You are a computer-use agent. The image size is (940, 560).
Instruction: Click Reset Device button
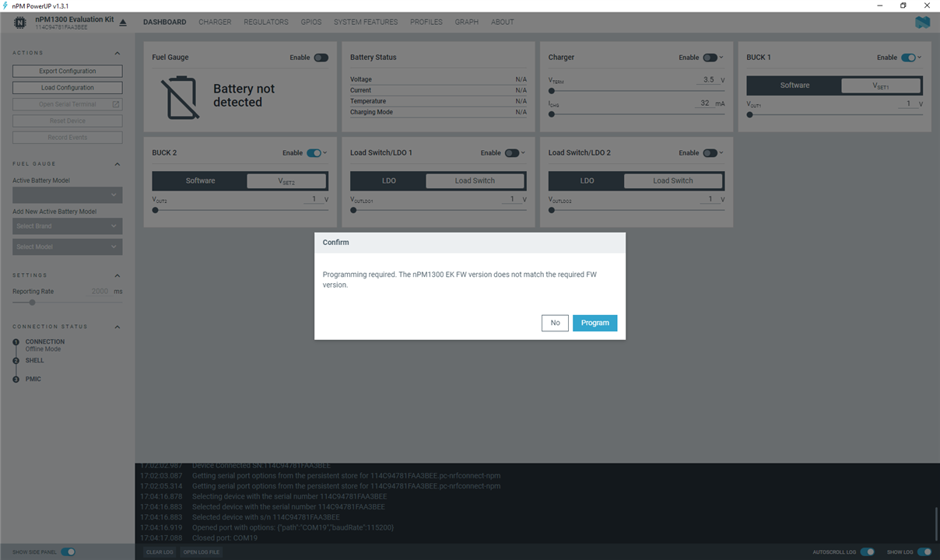pos(68,121)
